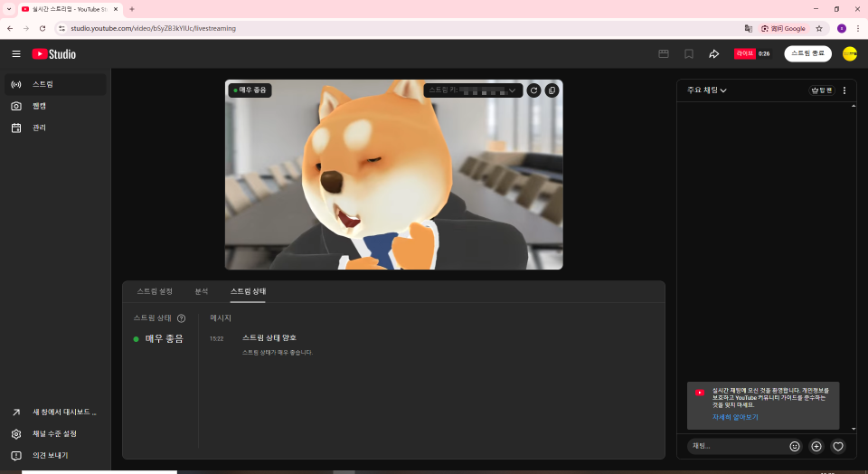Click the heart reaction icon in chat
The image size is (868, 474).
tap(838, 446)
